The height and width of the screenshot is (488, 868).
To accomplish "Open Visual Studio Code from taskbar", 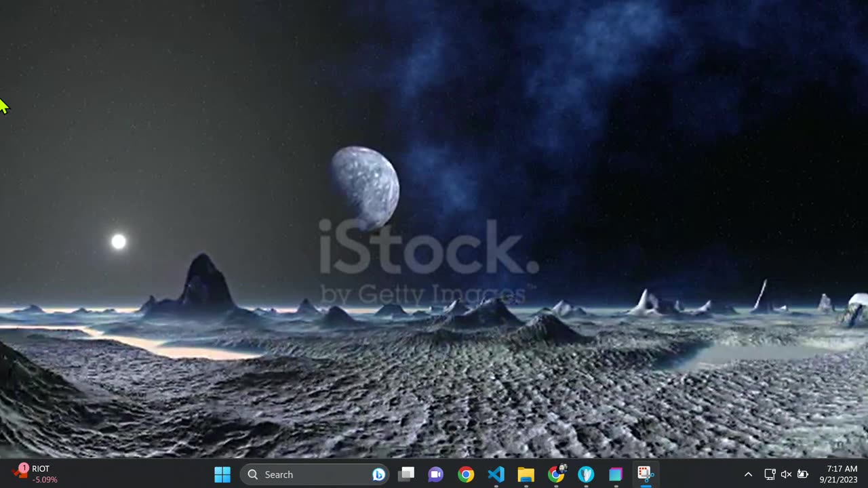I will point(496,474).
